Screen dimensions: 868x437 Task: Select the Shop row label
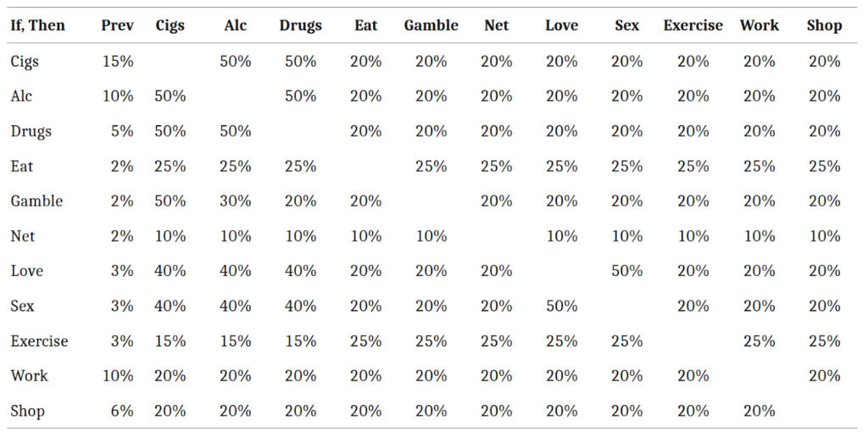[x=27, y=411]
